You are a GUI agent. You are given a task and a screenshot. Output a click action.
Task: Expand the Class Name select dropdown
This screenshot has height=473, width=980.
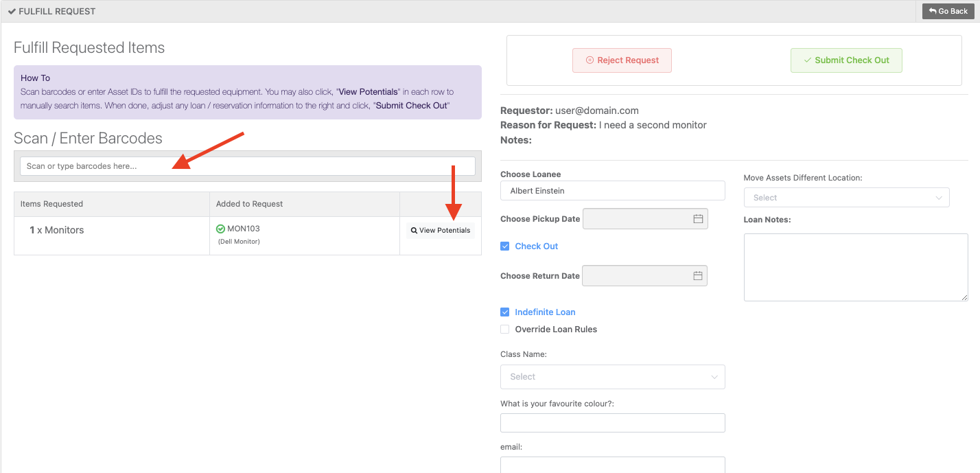point(612,377)
